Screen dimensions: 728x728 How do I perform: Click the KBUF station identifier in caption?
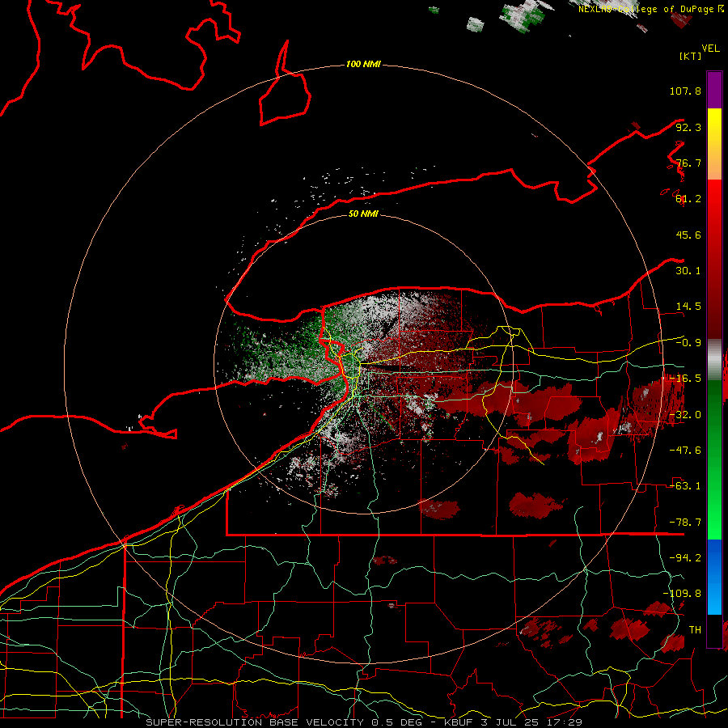click(459, 722)
